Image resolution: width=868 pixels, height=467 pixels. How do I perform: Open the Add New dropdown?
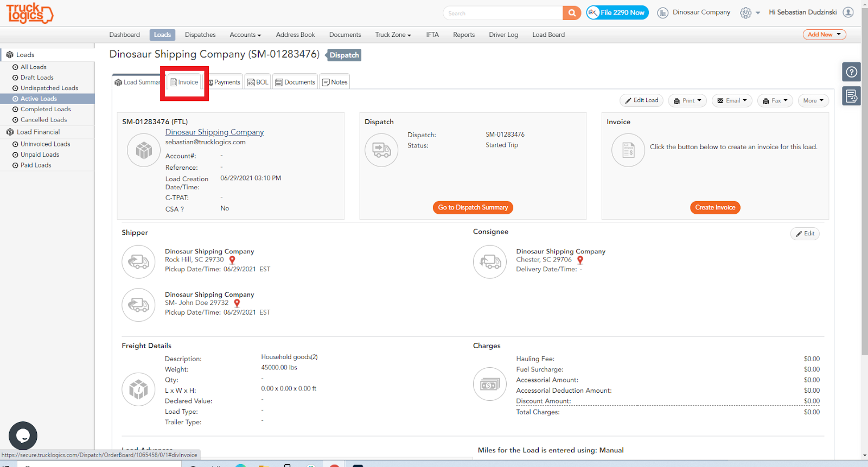coord(824,35)
